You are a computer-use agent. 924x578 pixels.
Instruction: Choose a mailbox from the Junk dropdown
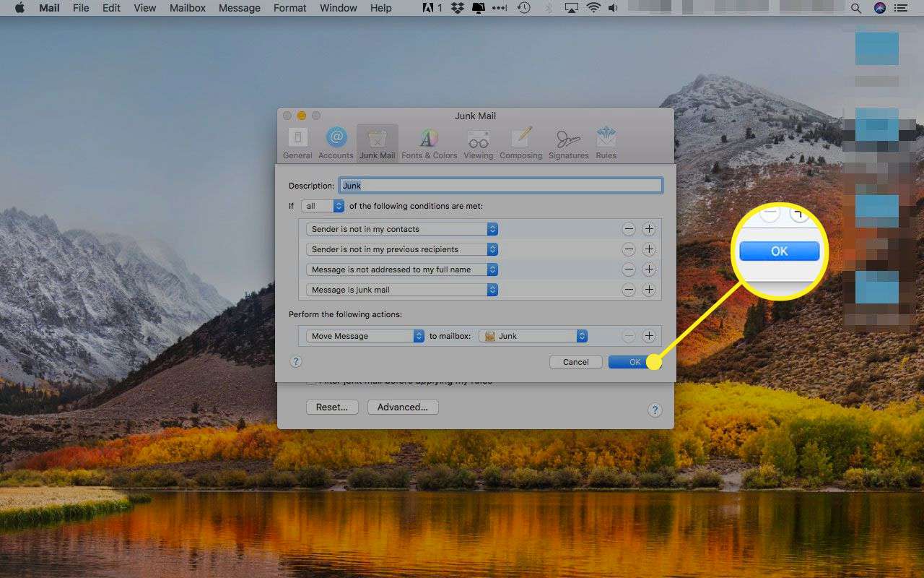click(533, 336)
